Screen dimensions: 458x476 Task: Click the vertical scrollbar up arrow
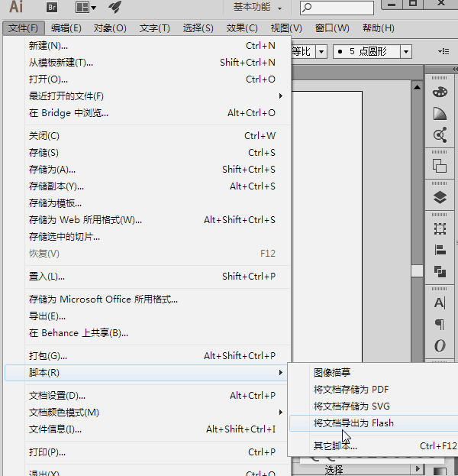[x=417, y=87]
